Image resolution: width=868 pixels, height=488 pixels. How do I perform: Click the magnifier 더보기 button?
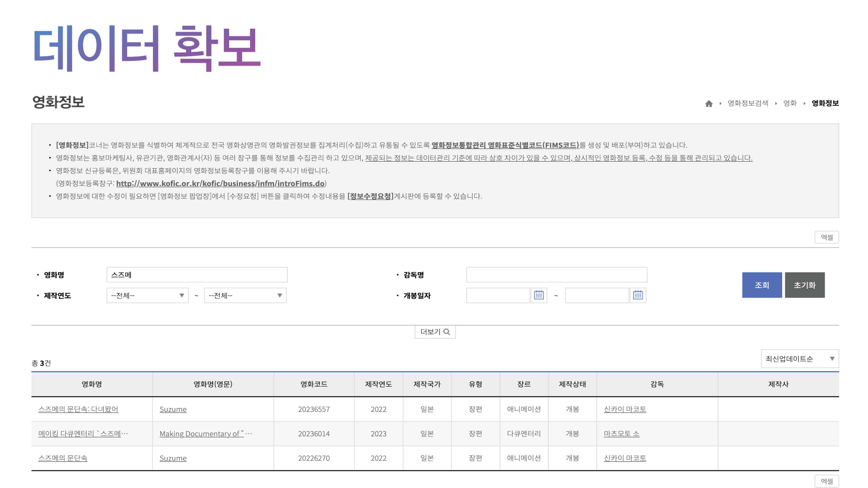(x=435, y=332)
